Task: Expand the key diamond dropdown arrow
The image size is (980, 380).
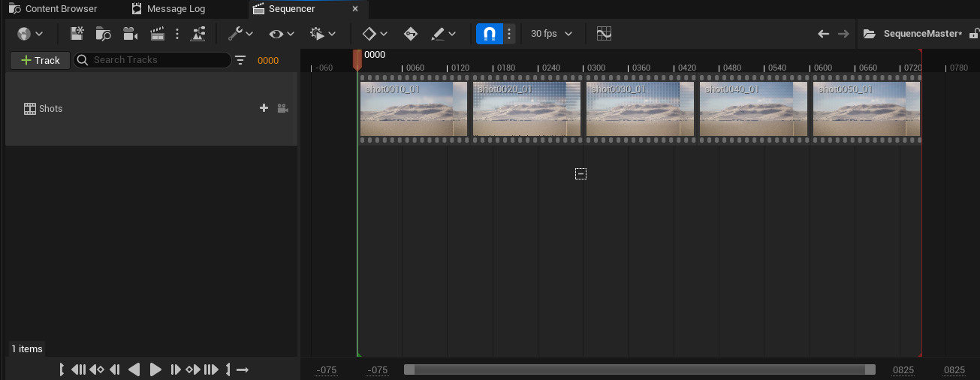Action: click(384, 34)
